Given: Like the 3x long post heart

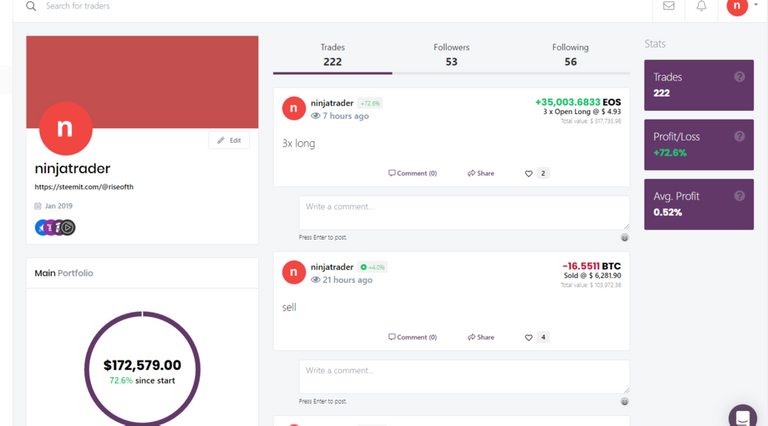Looking at the screenshot, I should [x=528, y=174].
